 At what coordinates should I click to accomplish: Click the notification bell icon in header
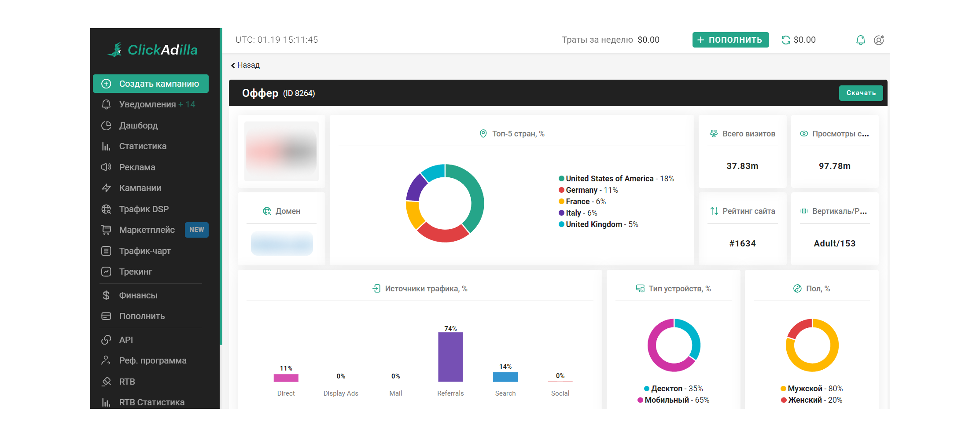tap(860, 40)
